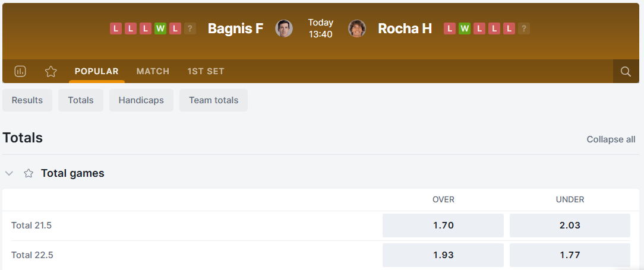The height and width of the screenshot is (270, 644).
Task: Click Collapse all link
Action: 611,139
